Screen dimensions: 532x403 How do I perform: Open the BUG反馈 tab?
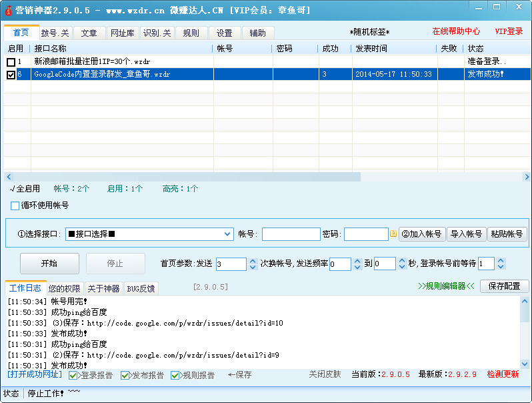(x=141, y=289)
